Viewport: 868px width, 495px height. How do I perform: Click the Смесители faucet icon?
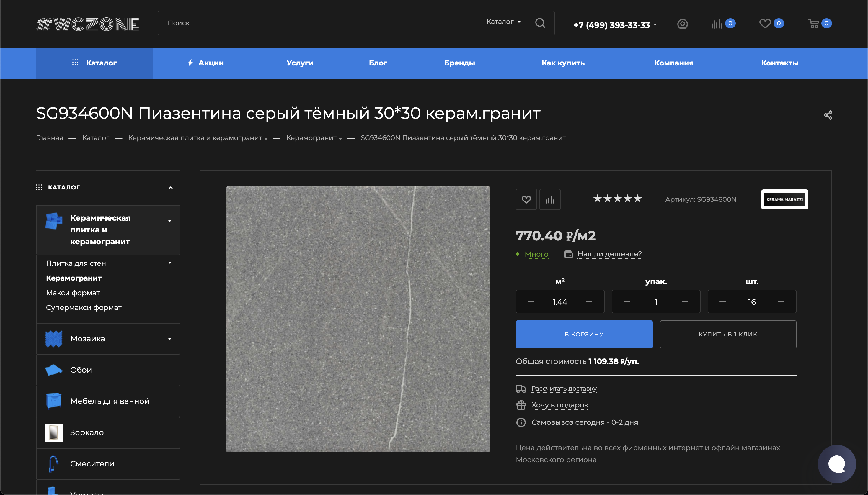pos(53,464)
